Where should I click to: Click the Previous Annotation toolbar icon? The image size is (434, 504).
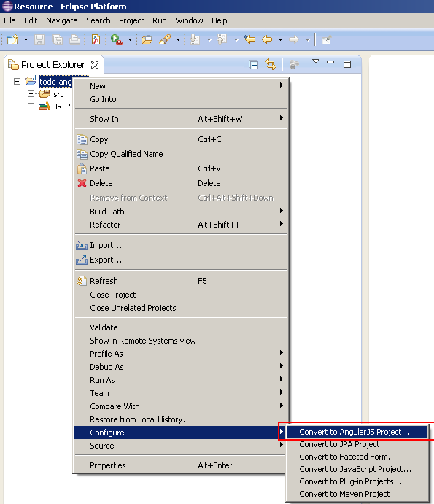[x=222, y=40]
